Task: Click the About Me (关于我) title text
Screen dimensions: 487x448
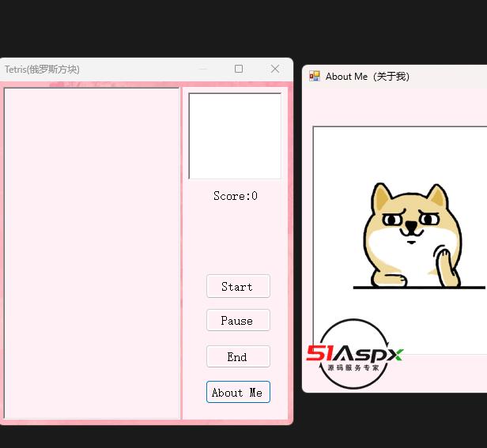Action: 368,77
